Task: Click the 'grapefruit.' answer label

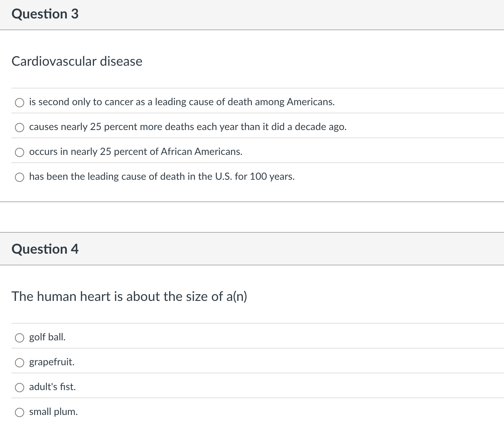Action: tap(52, 362)
